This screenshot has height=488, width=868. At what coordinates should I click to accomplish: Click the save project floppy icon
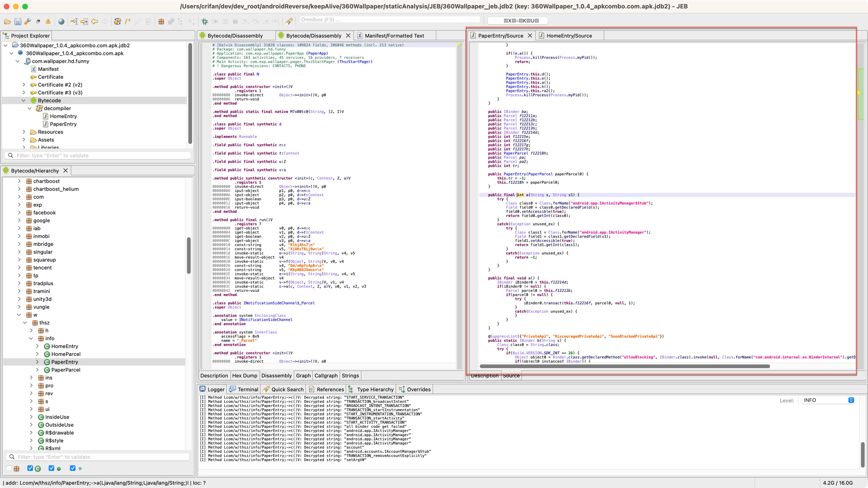coord(18,21)
